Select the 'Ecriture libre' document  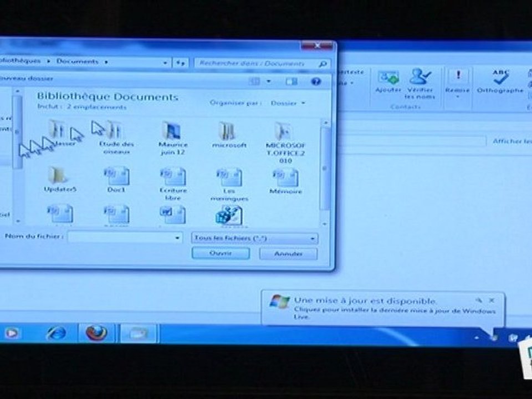coord(173,176)
